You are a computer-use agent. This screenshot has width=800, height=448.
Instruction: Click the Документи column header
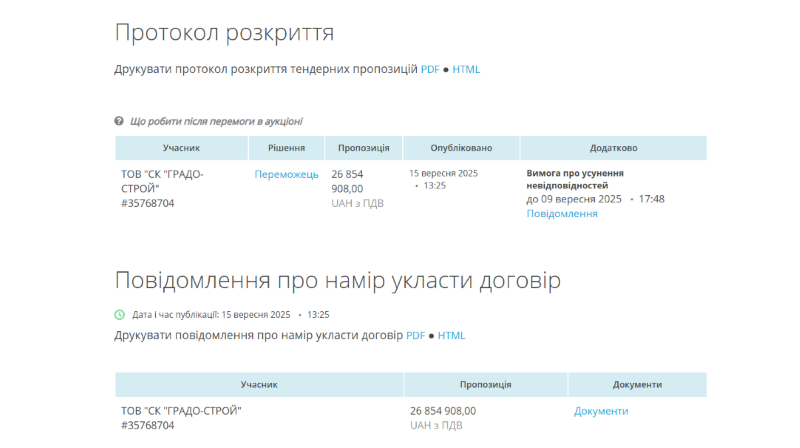[637, 384]
